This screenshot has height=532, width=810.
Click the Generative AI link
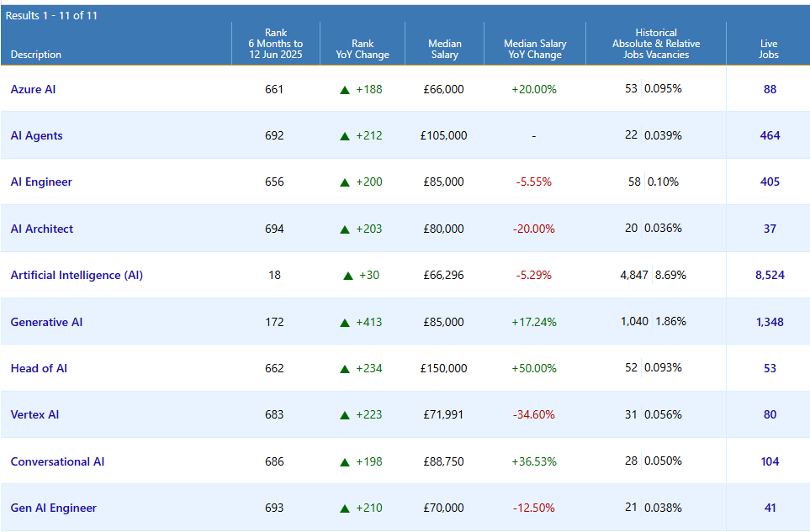coord(46,322)
